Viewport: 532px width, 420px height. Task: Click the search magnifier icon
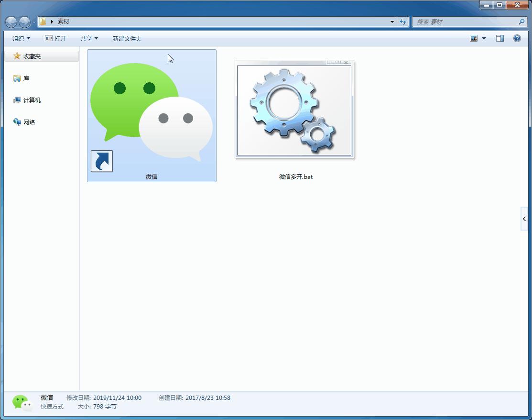pyautogui.click(x=521, y=22)
